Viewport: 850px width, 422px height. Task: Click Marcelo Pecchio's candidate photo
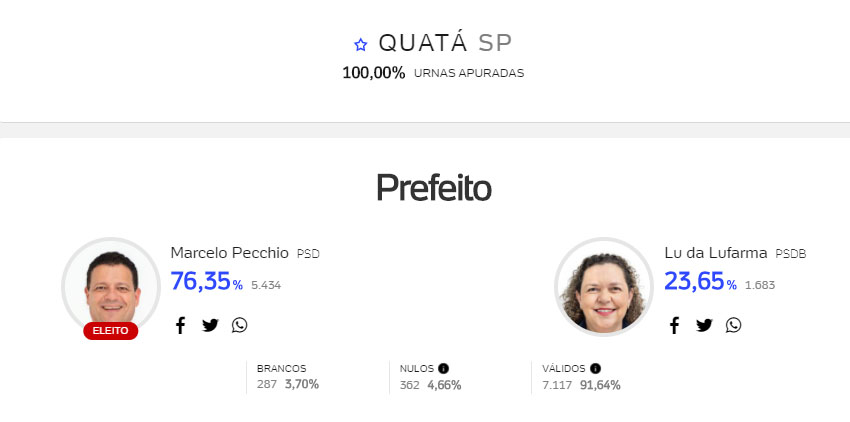111,286
